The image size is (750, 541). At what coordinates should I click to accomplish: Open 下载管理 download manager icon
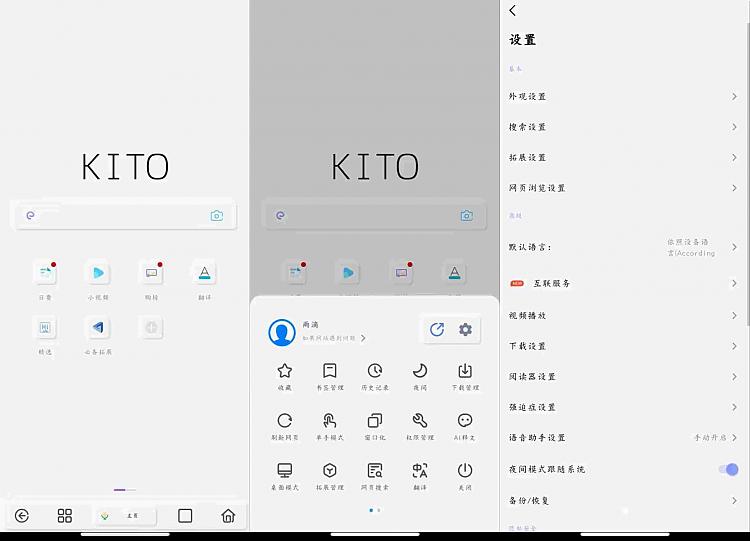(465, 371)
